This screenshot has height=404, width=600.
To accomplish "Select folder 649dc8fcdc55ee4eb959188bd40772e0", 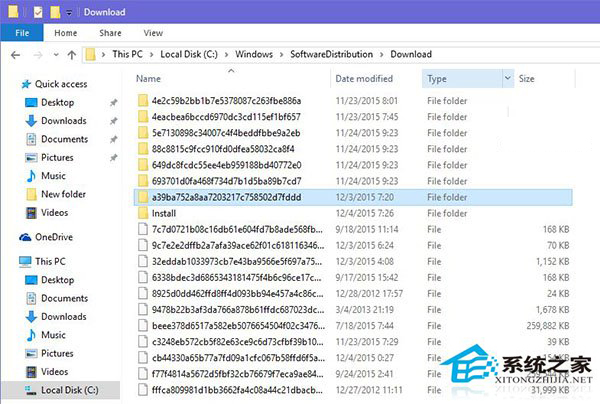I will [227, 165].
